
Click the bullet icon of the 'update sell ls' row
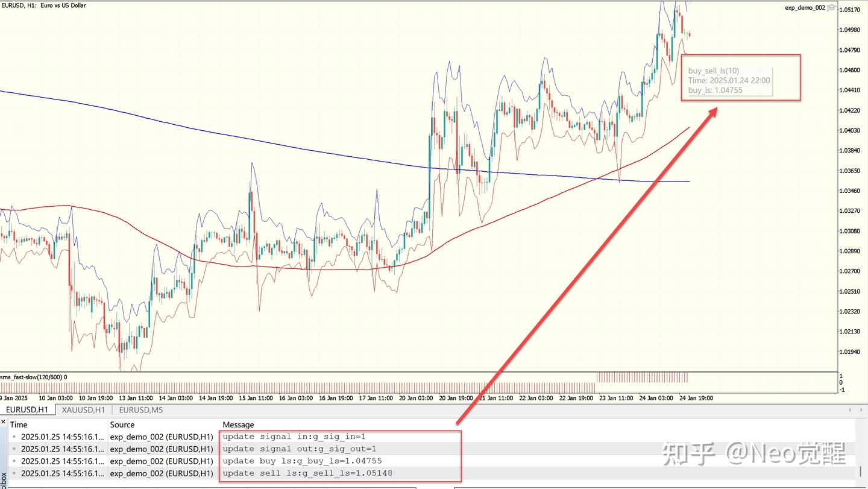point(14,473)
